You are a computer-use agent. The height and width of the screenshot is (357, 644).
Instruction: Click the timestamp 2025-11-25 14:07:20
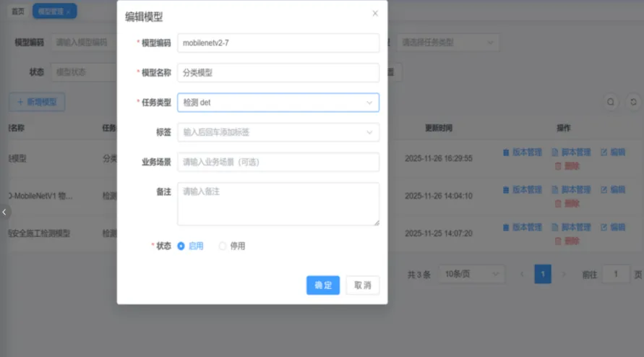tap(439, 233)
